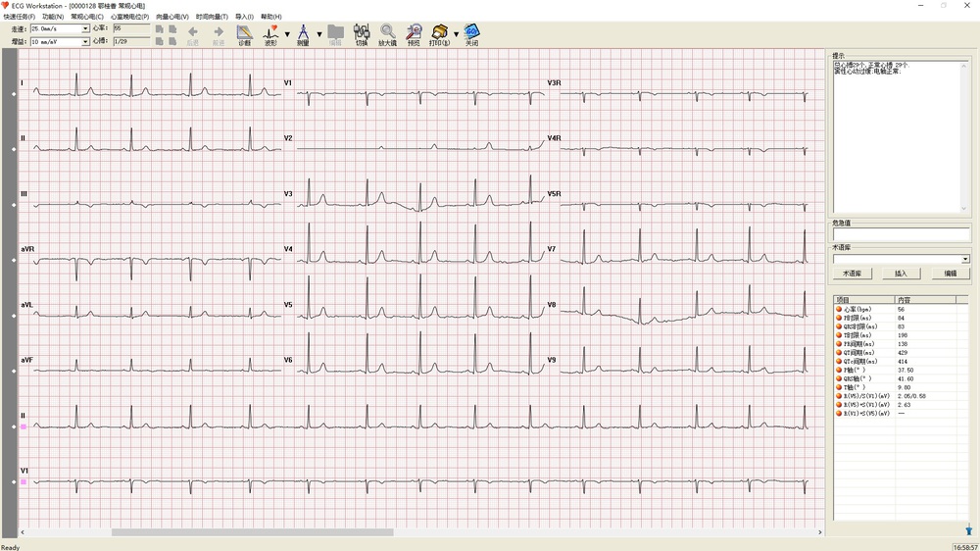Screen dimensions: 980x551
Task: Open the 诊断 (Diagnosis) tool
Action: (244, 35)
